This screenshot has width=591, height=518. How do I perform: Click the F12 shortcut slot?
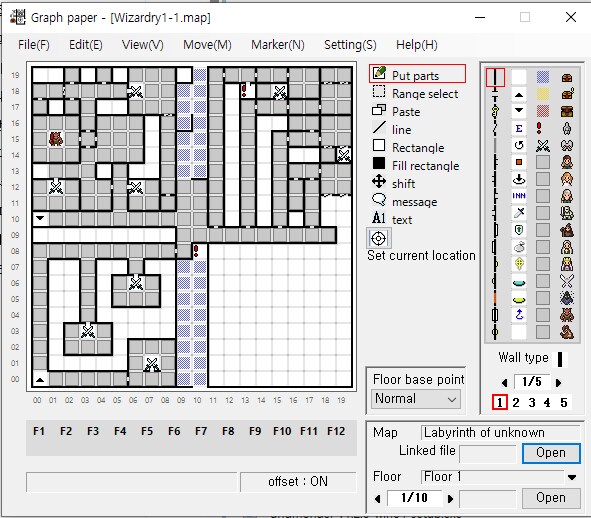pos(336,431)
